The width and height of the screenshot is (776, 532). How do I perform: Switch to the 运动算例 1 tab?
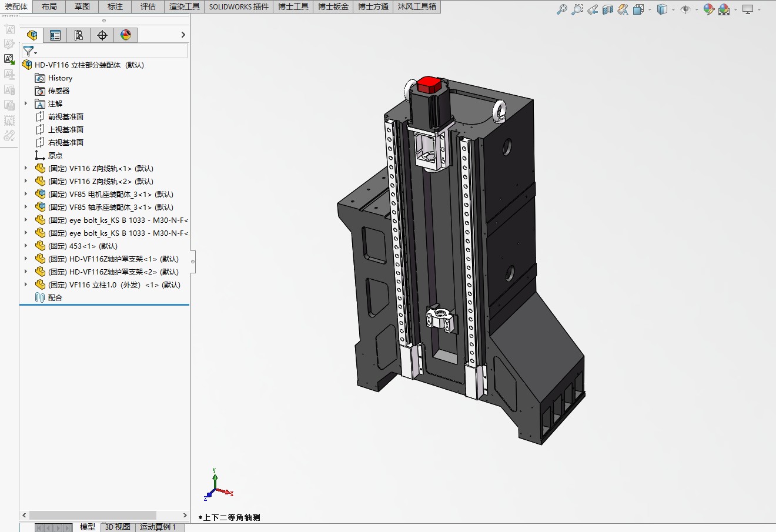point(158,527)
